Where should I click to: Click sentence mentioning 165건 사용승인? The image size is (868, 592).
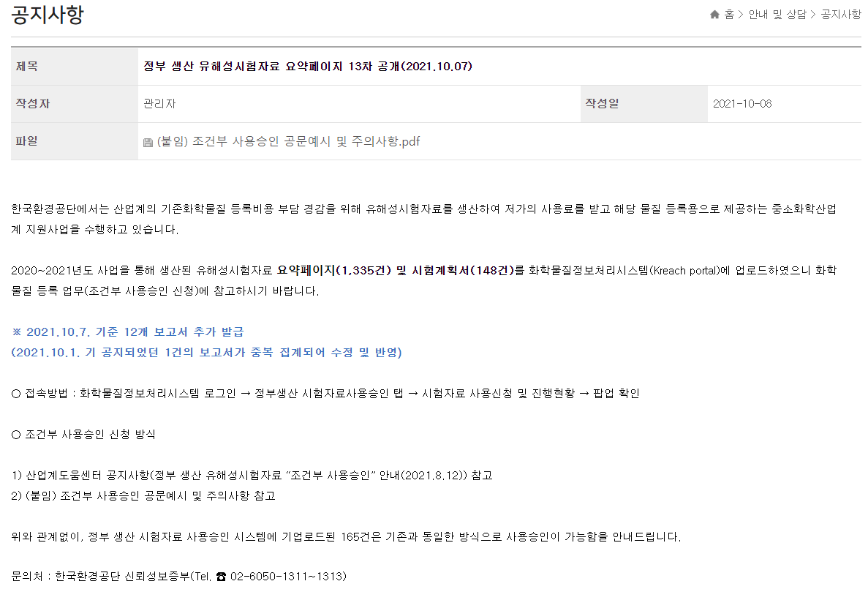[346, 536]
